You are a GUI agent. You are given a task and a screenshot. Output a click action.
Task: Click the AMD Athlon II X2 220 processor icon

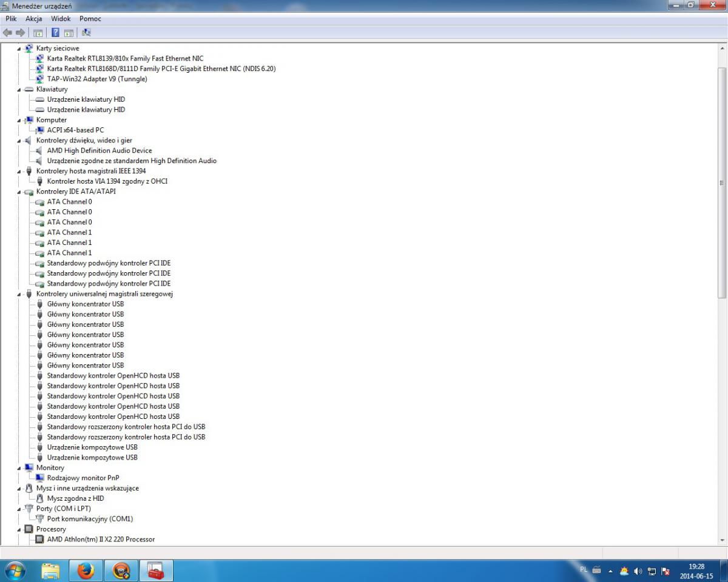pyautogui.click(x=40, y=540)
